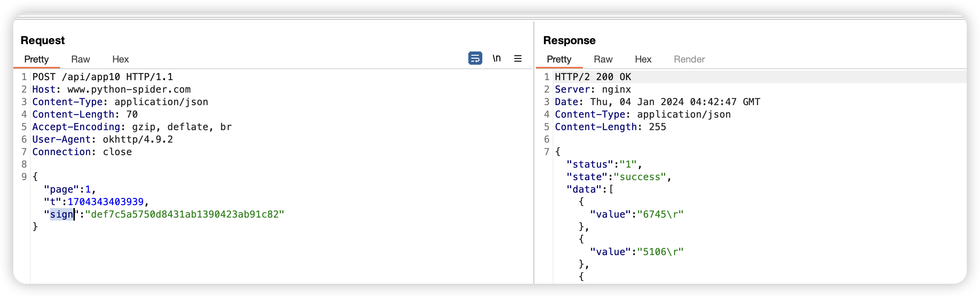The width and height of the screenshot is (980, 297).
Task: Select the Request Pretty tab
Action: [37, 59]
